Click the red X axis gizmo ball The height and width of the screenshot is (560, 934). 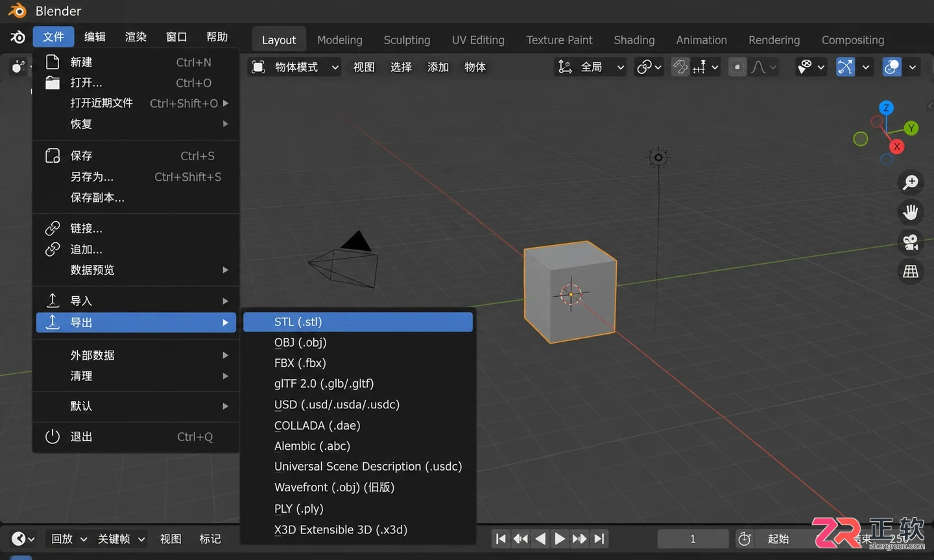pyautogui.click(x=897, y=146)
